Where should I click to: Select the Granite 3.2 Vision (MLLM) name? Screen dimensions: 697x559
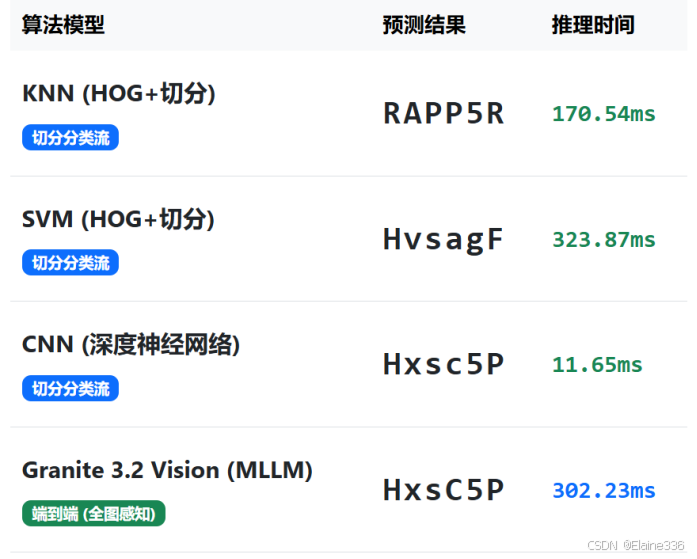[x=167, y=470]
